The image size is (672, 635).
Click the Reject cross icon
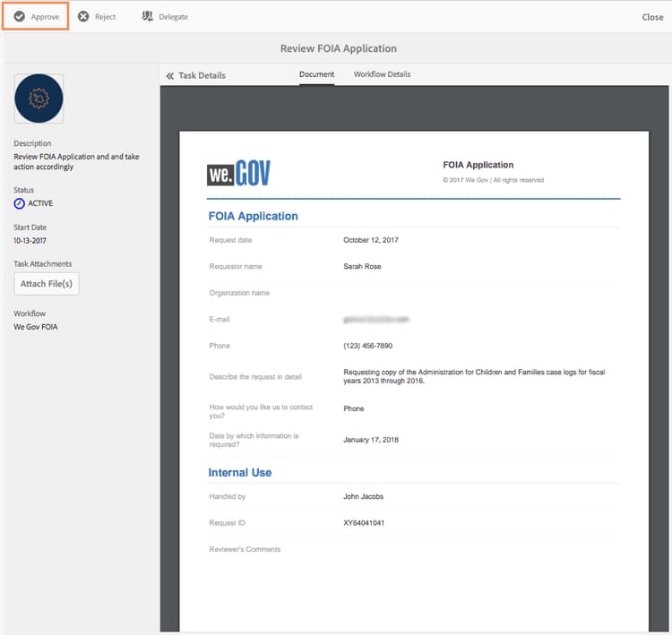coord(83,17)
